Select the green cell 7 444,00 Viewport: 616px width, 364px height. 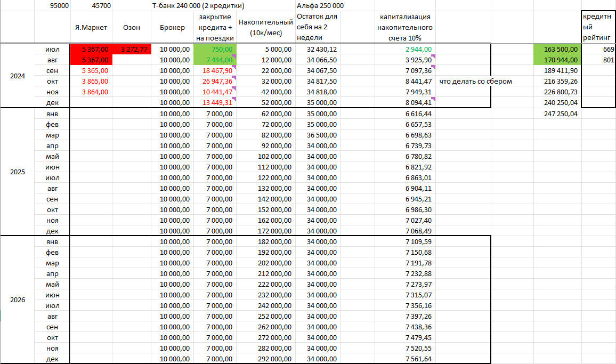[x=215, y=60]
